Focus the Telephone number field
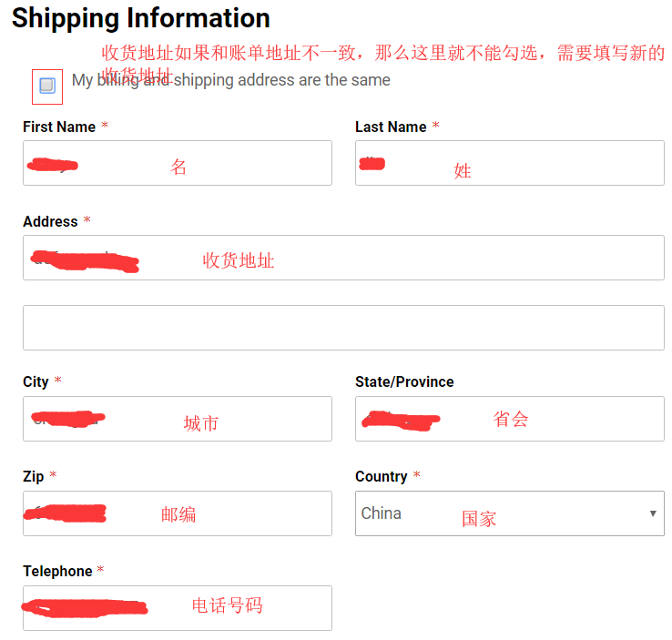This screenshot has width=672, height=640. coord(177,608)
